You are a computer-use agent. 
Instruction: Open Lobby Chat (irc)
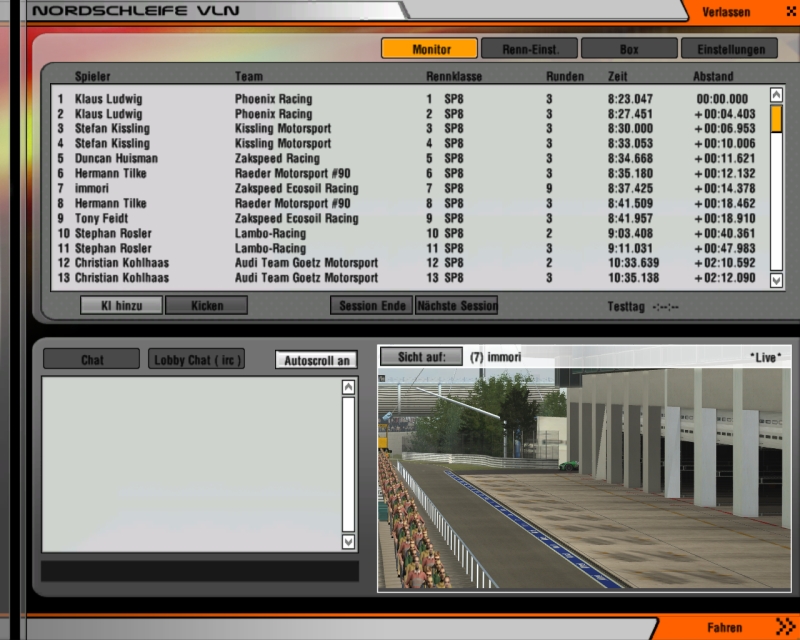(196, 360)
